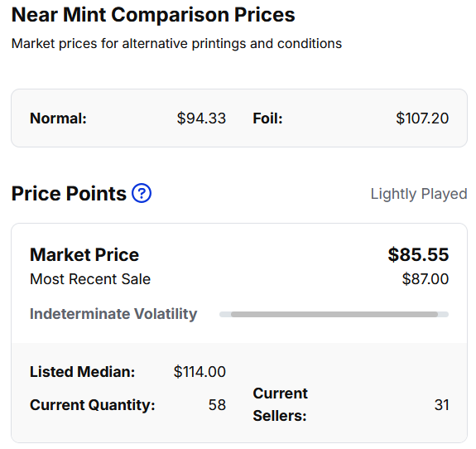
Task: Select the Normal printing label
Action: point(58,118)
